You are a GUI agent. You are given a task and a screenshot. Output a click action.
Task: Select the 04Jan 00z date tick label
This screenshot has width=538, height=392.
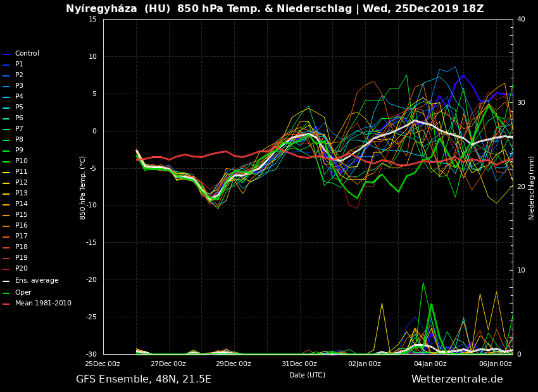430,364
